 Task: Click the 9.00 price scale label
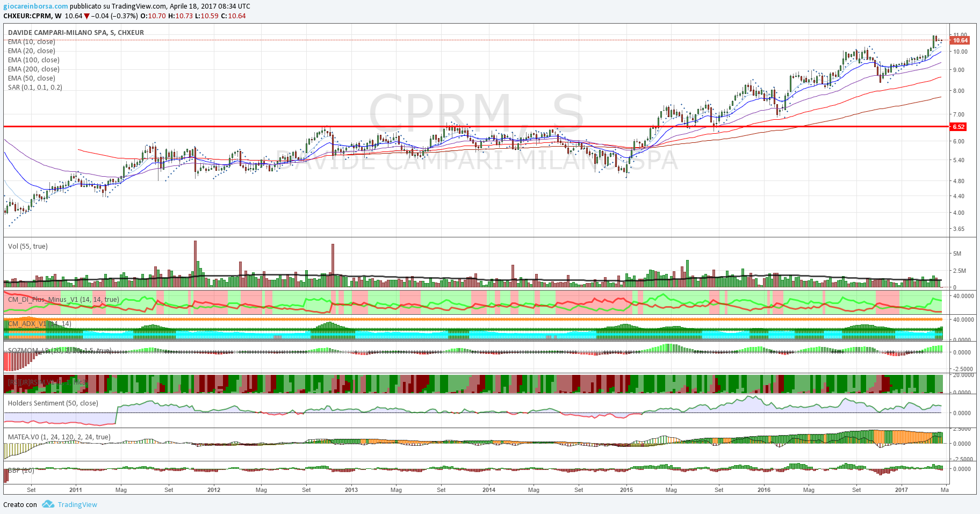(959, 70)
